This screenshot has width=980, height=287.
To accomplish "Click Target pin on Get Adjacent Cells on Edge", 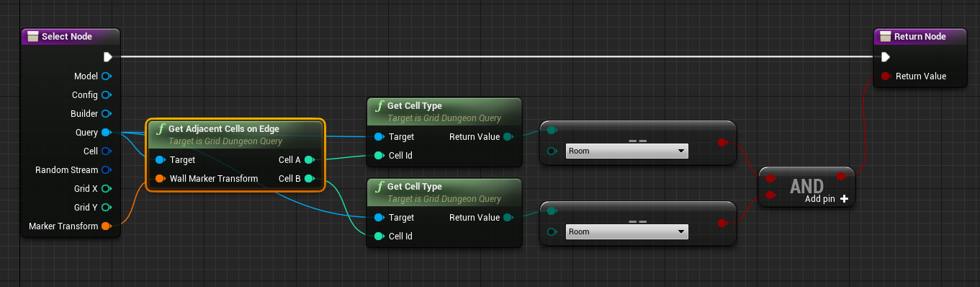I will point(160,159).
